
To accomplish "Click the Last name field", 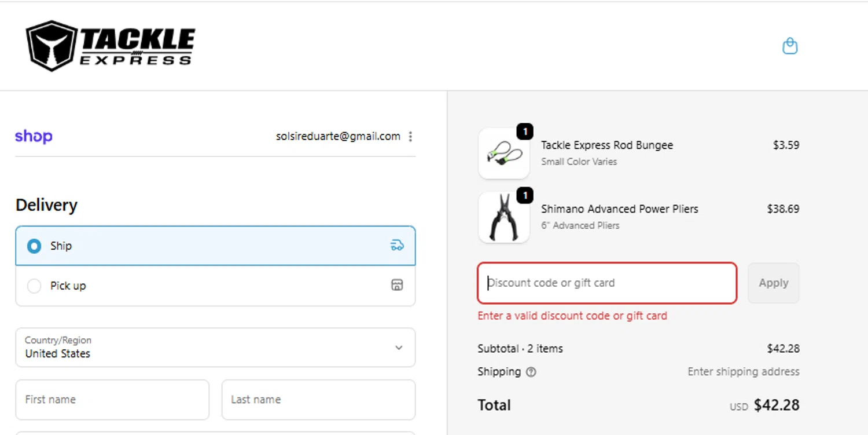I will tap(318, 400).
